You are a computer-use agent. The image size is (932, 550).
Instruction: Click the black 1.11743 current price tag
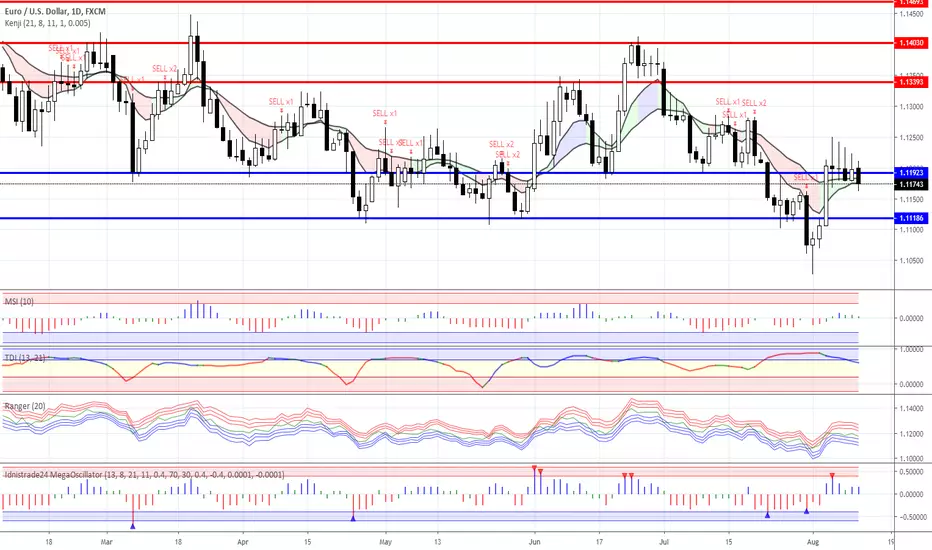click(x=911, y=184)
